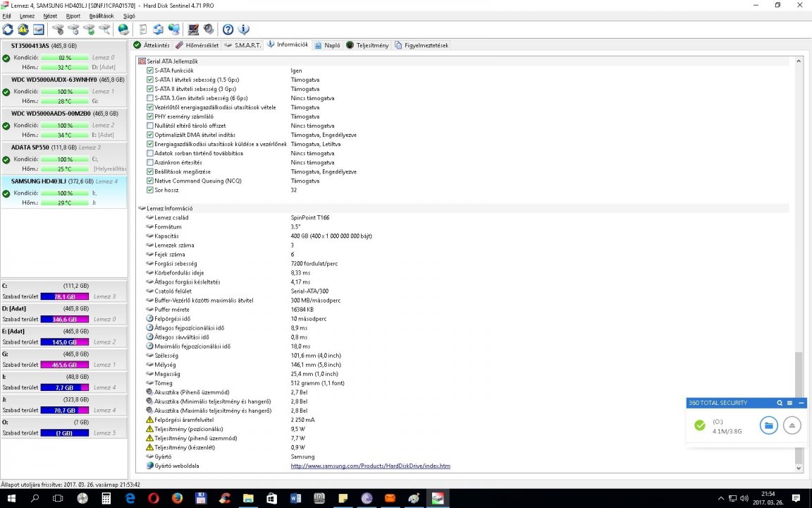Click the vertical scrollbar of the information panel
Viewport: 812px width, 508px height.
[799, 265]
